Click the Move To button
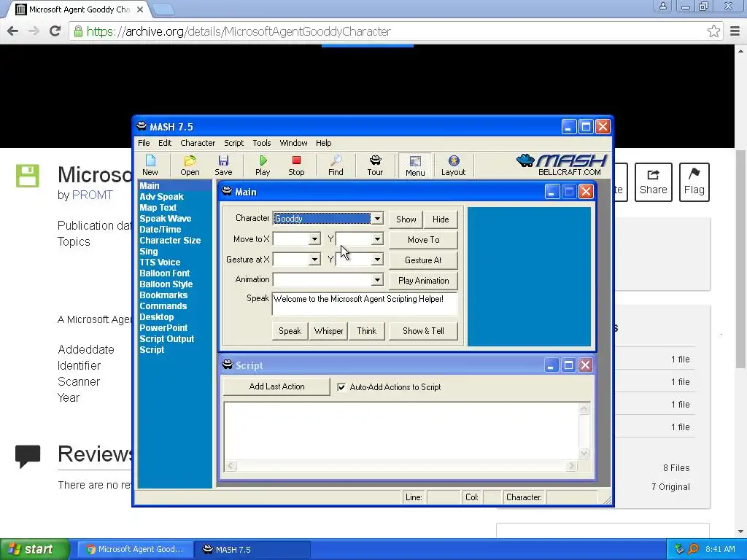The image size is (747, 560). (x=424, y=239)
